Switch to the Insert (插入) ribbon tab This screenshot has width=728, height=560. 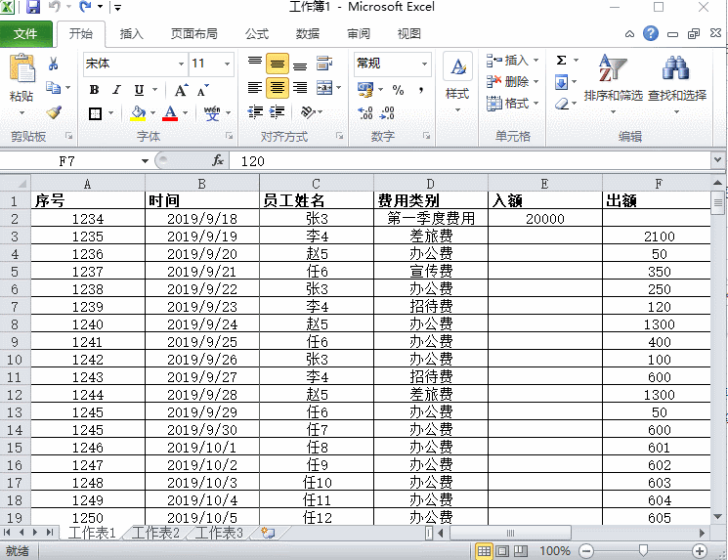tap(131, 34)
